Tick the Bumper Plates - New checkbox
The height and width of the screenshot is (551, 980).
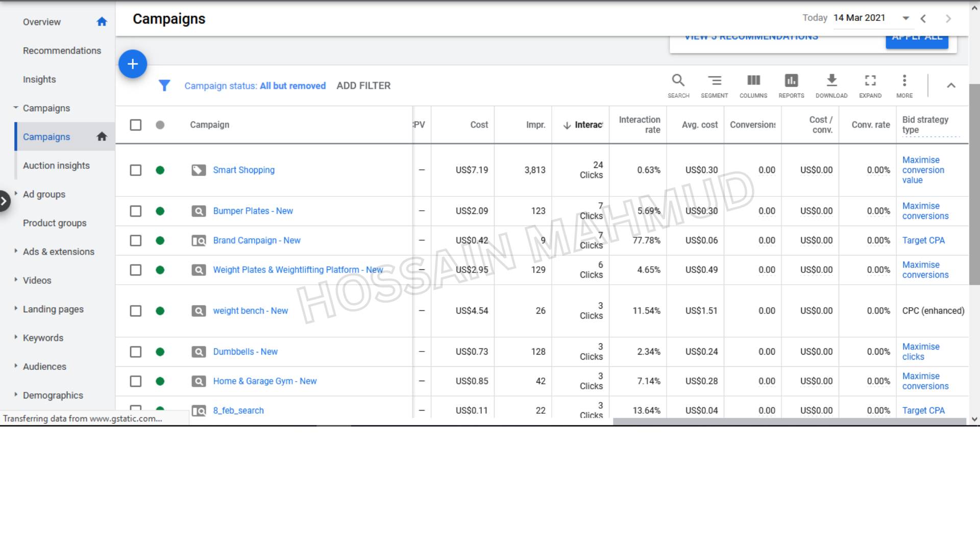[136, 211]
